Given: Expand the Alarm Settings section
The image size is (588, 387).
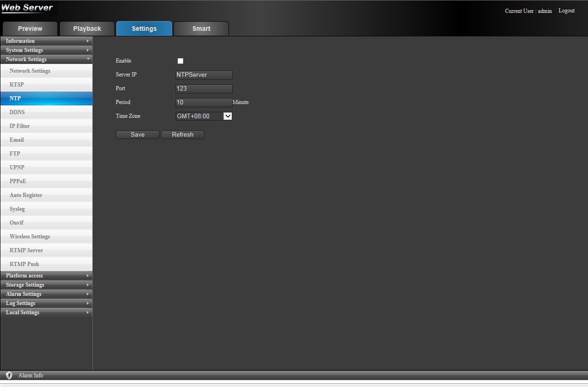Looking at the screenshot, I should (x=46, y=294).
